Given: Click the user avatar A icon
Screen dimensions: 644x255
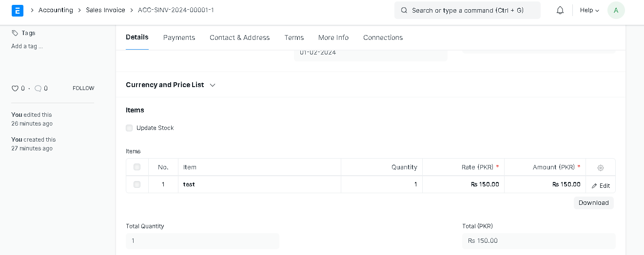Looking at the screenshot, I should tap(616, 10).
